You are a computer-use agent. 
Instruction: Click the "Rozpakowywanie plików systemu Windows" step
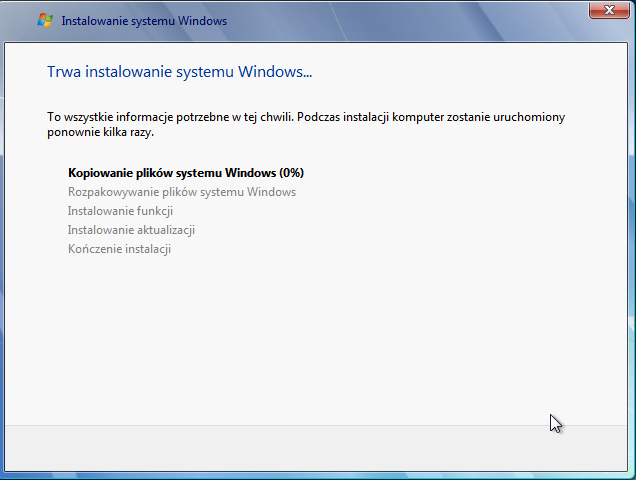click(182, 192)
